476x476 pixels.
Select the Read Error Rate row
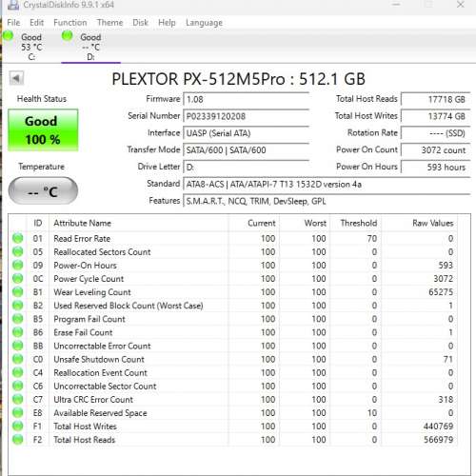[233, 238]
